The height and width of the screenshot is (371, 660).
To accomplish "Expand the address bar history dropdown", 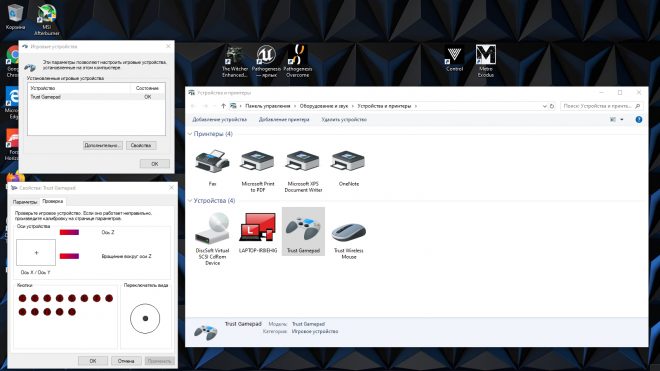I will coord(545,106).
